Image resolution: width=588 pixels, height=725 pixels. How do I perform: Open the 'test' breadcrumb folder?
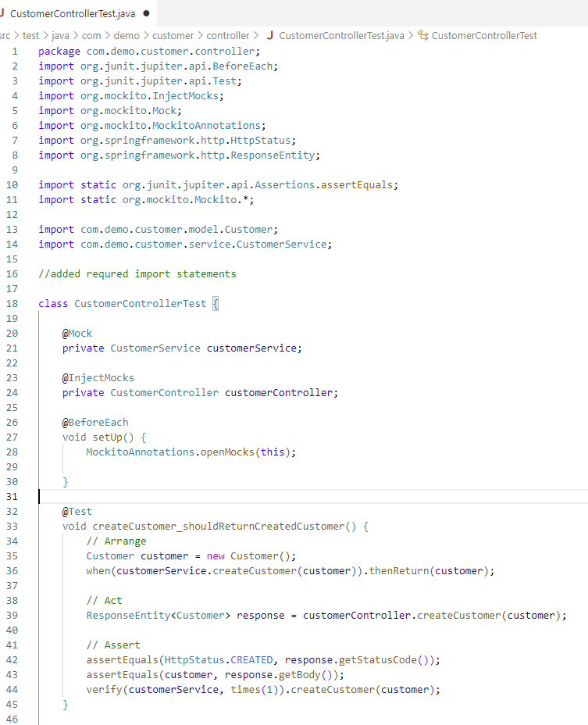tap(31, 36)
